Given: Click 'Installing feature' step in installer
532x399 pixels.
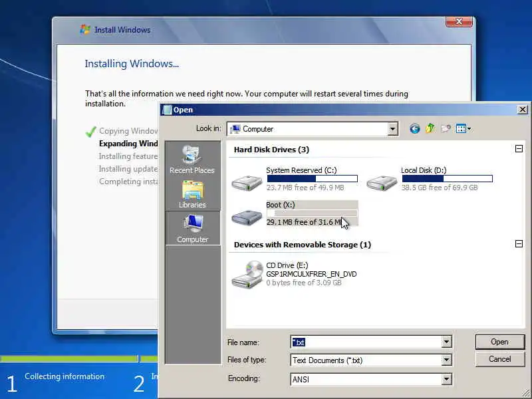Looking at the screenshot, I should [128, 156].
